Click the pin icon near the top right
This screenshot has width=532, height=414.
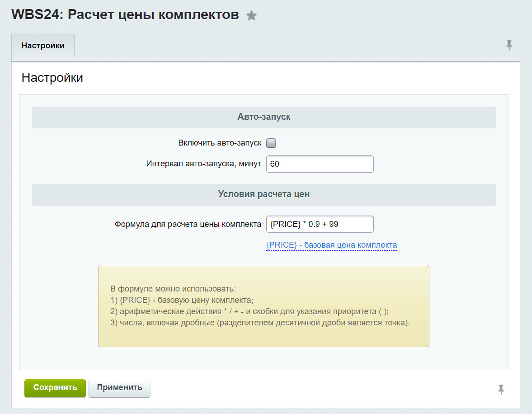pyautogui.click(x=509, y=45)
